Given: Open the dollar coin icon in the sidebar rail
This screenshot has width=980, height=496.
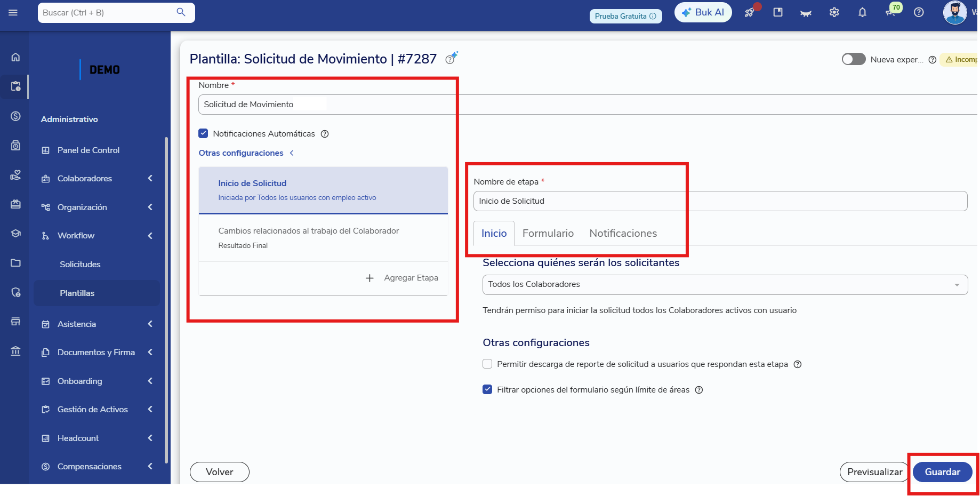Looking at the screenshot, I should (x=16, y=116).
